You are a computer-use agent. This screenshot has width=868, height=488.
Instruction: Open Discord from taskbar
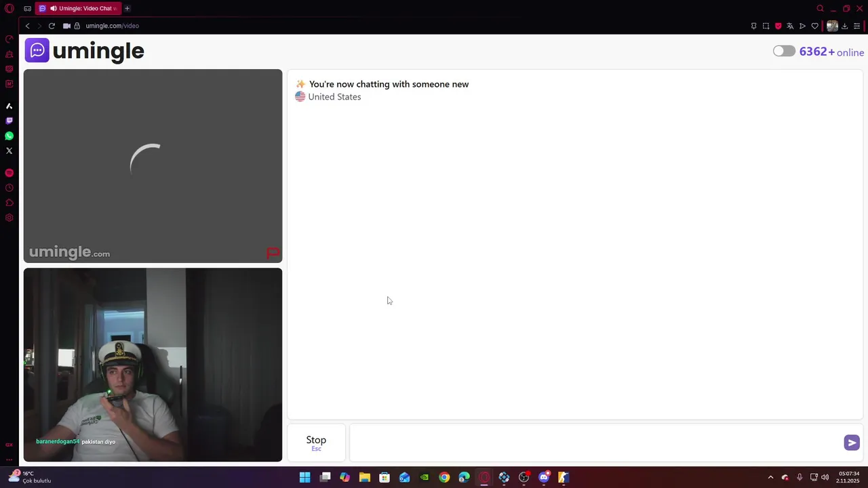point(544,477)
